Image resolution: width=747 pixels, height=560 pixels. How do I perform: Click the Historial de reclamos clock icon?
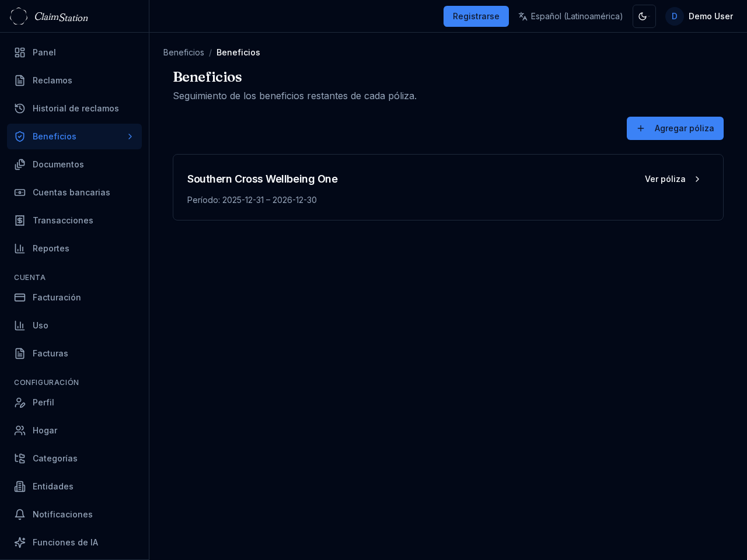pyautogui.click(x=20, y=108)
